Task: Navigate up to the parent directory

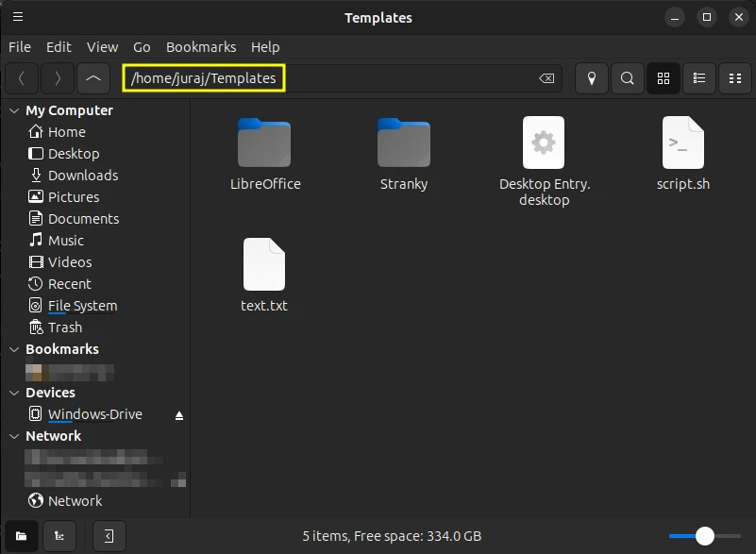Action: coord(92,78)
